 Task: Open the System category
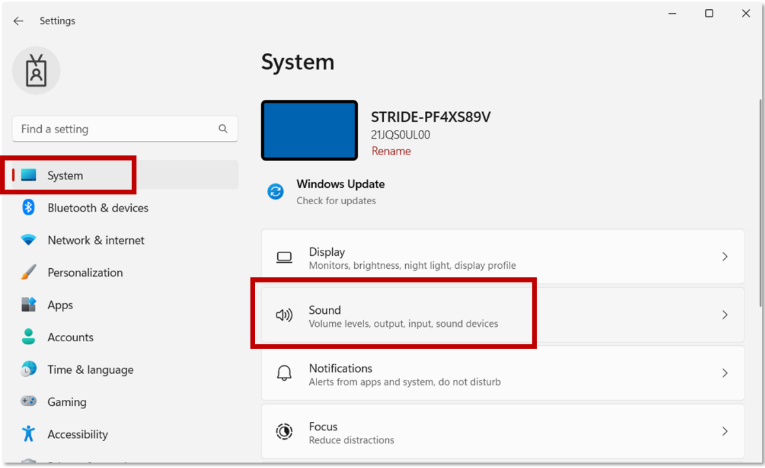125,175
